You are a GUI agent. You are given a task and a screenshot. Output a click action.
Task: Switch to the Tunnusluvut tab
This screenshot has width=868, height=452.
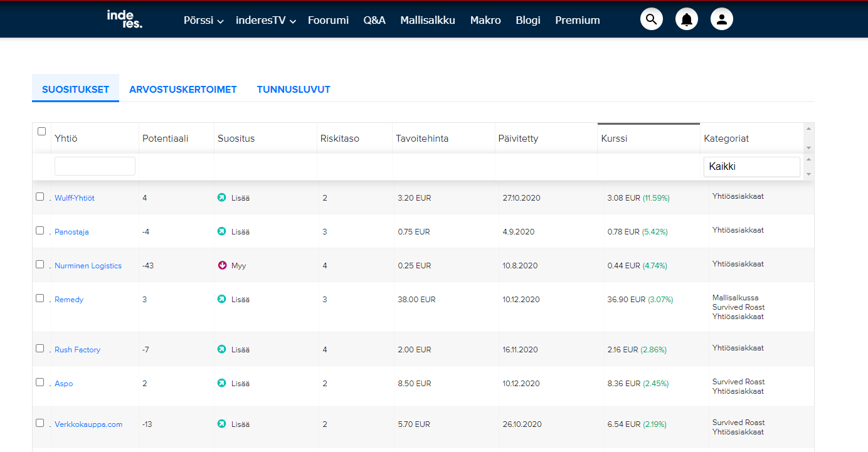[293, 89]
